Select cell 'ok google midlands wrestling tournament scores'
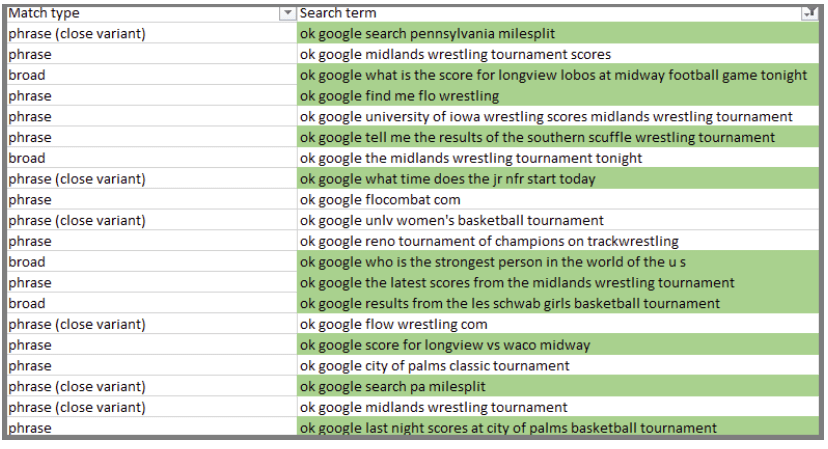This screenshot has width=828, height=449. pyautogui.click(x=456, y=55)
